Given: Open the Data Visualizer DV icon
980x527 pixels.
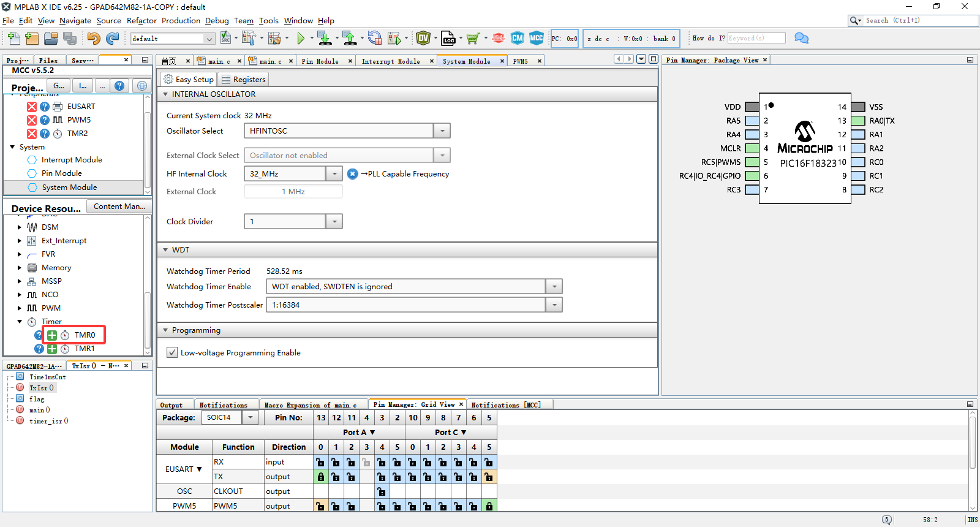Looking at the screenshot, I should point(423,39).
